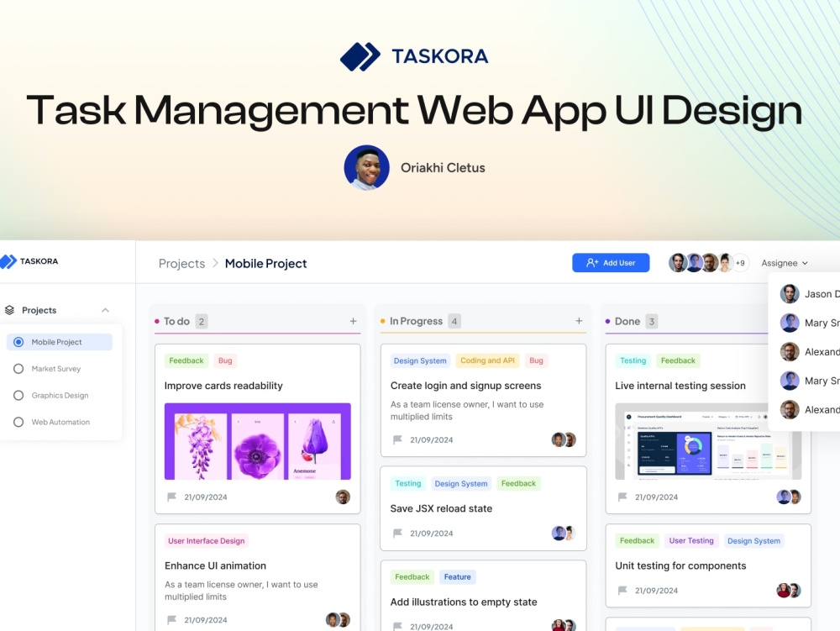This screenshot has height=631, width=840.
Task: Click Feedback tag on Improve cards readability
Action: (x=186, y=360)
